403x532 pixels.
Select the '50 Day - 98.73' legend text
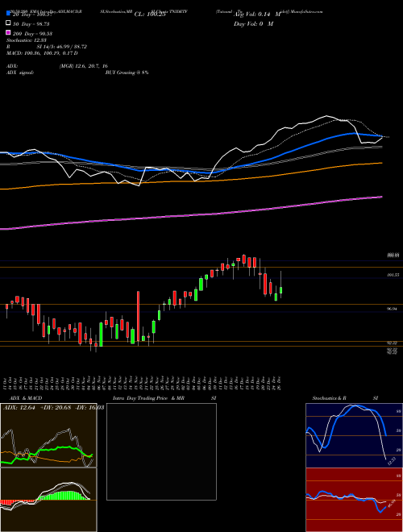point(31,24)
